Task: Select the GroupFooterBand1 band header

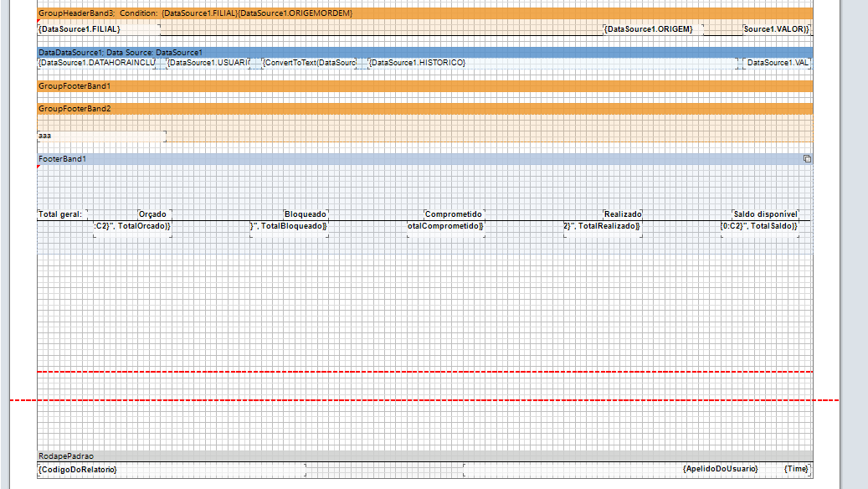Action: click(425, 86)
